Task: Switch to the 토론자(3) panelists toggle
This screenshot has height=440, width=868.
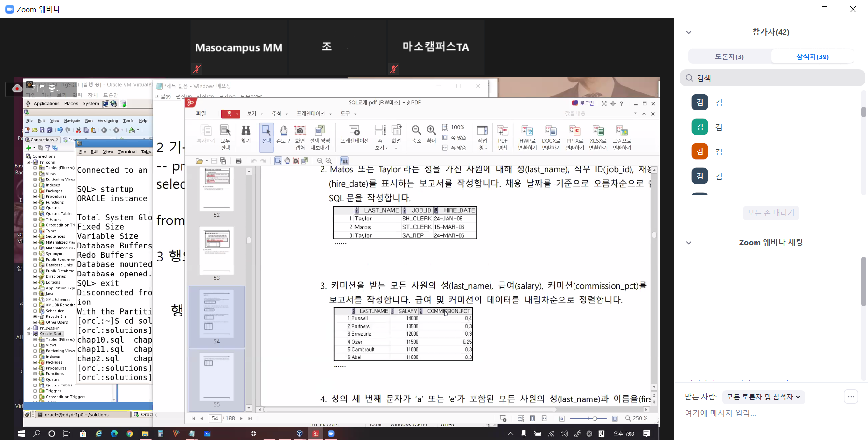Action: [729, 56]
